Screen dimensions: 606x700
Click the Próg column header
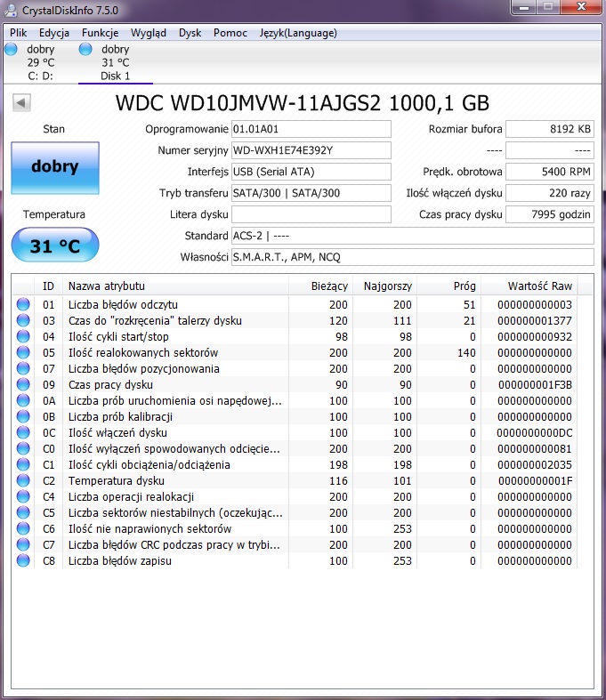tap(448, 286)
